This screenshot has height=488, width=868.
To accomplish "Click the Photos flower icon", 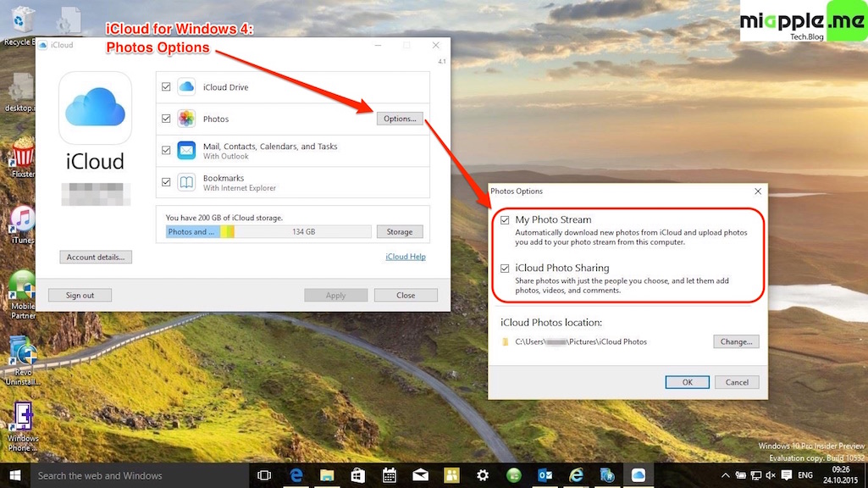I will tap(186, 119).
